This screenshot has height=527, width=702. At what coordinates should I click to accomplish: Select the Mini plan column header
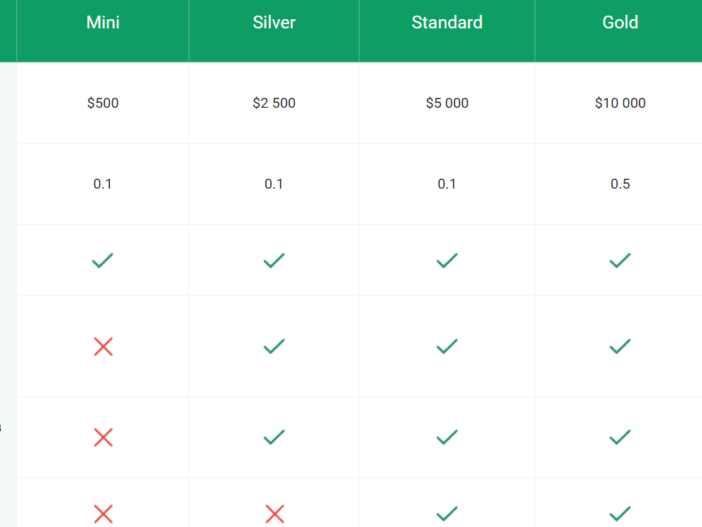click(x=103, y=22)
